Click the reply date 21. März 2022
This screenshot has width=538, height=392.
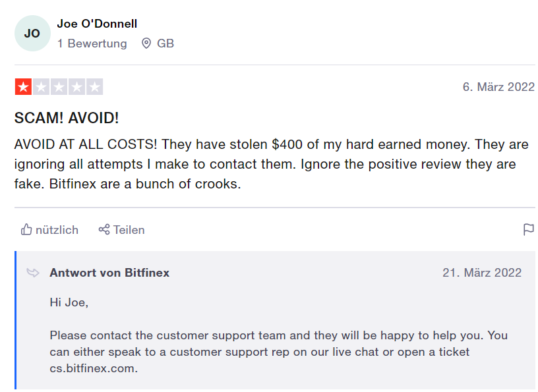[482, 273]
